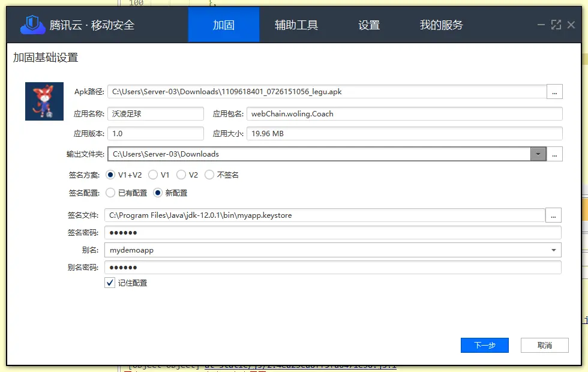
Task: Expand the output folder dropdown arrow
Action: click(x=538, y=154)
